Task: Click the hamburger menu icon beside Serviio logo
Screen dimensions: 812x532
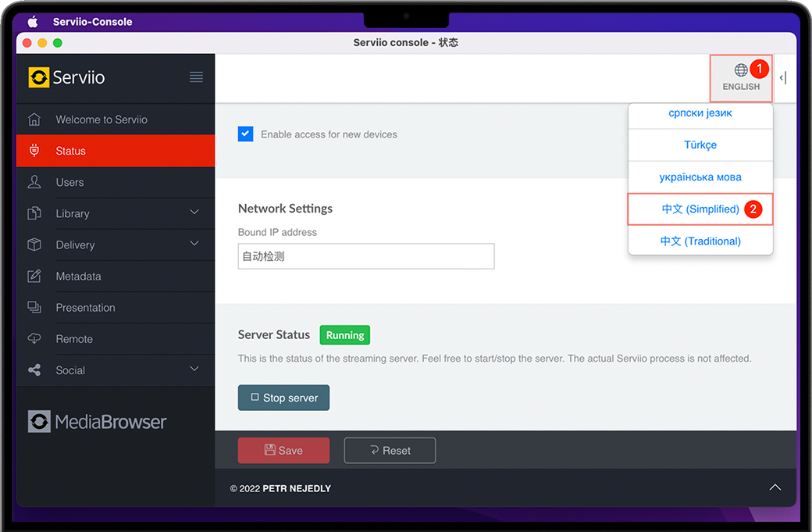Action: tap(196, 77)
